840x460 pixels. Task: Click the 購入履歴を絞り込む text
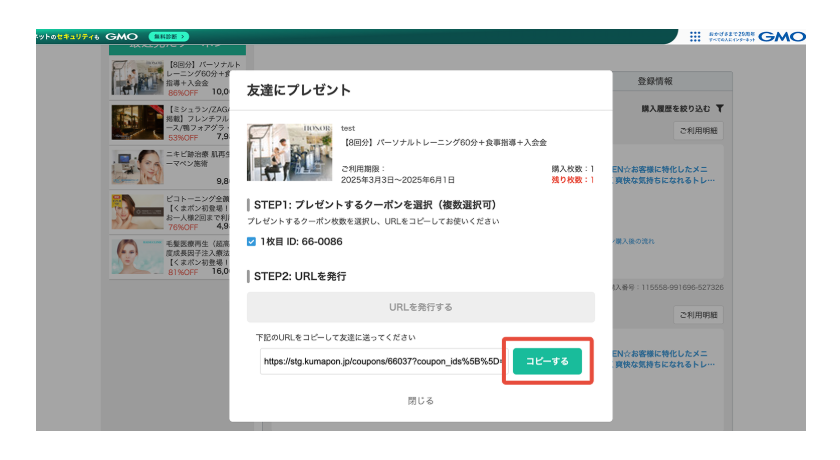676,109
